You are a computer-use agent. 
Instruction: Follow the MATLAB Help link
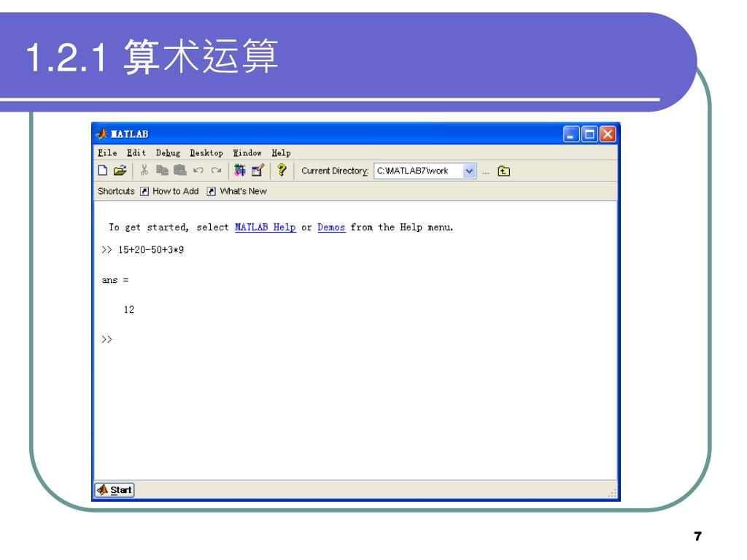pyautogui.click(x=266, y=227)
